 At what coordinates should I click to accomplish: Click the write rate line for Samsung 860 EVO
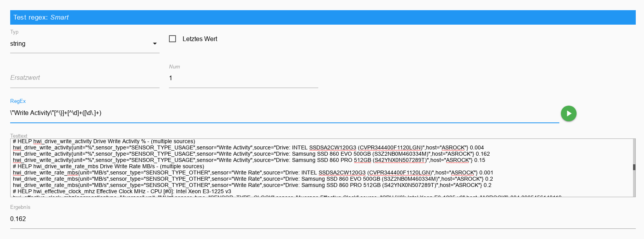pyautogui.click(x=253, y=179)
